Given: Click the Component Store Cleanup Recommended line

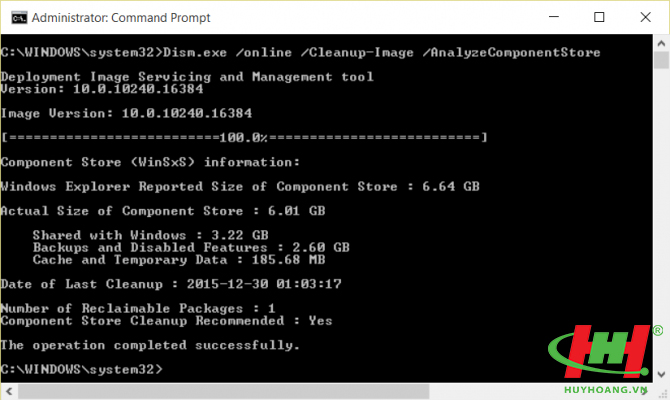Looking at the screenshot, I should (167, 321).
